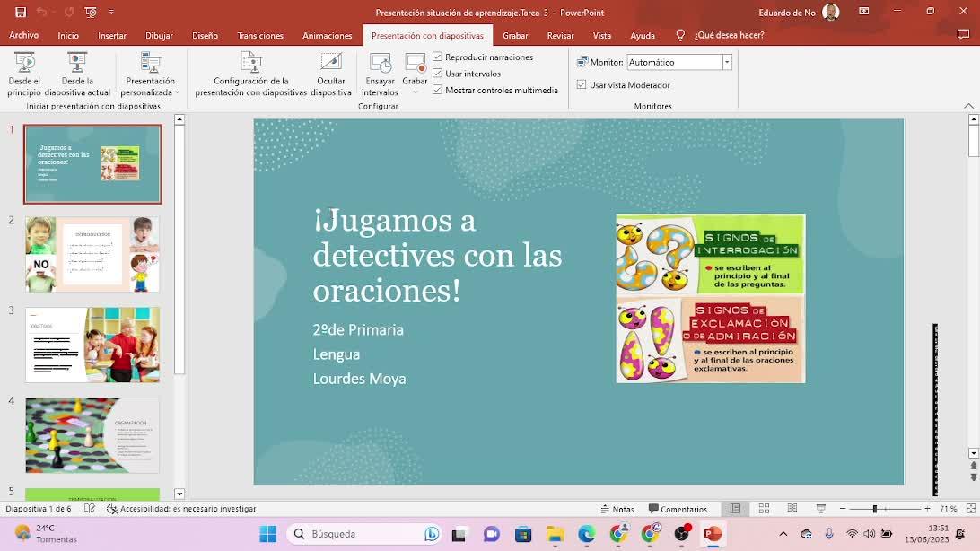Start from Desde la diapositiva actual
Viewport: 980px width, 551px height.
(77, 73)
